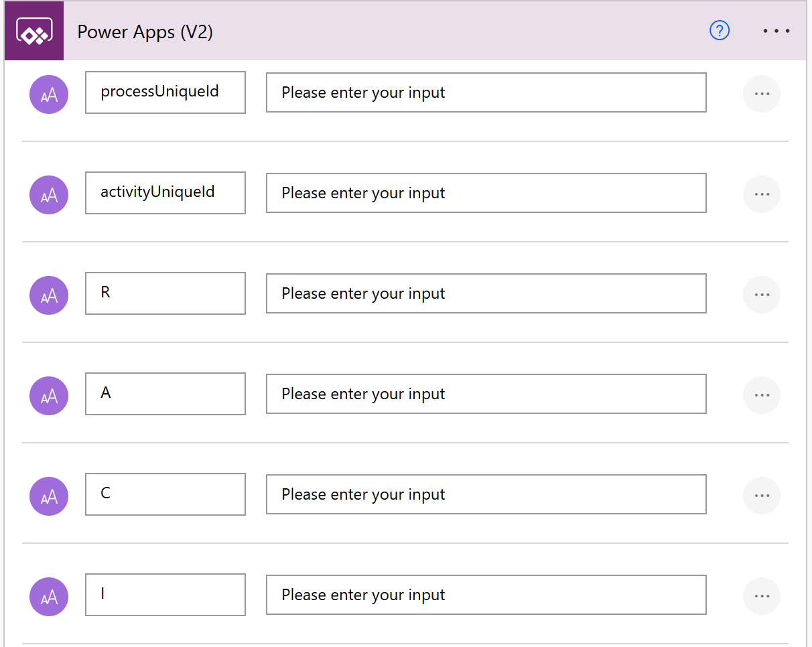812x647 pixels.
Task: Click the activityUniqueId name field
Action: click(x=165, y=193)
